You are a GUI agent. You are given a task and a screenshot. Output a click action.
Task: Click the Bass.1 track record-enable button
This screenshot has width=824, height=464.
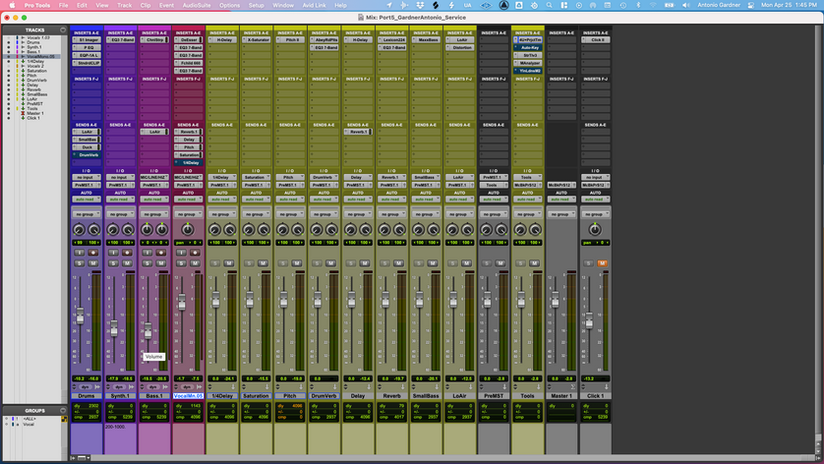pyautogui.click(x=161, y=253)
